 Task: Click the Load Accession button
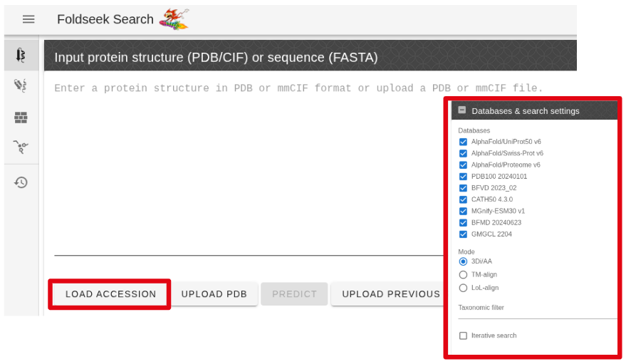pos(110,294)
